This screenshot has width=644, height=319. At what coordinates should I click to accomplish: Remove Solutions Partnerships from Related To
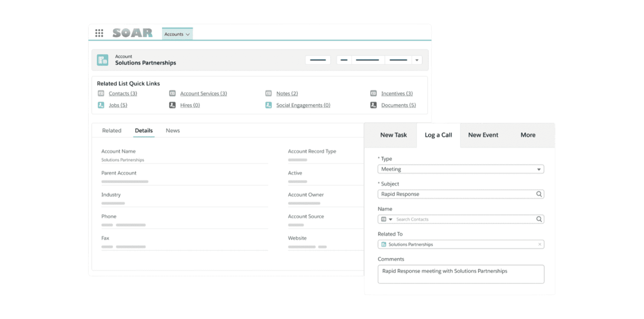(x=539, y=244)
